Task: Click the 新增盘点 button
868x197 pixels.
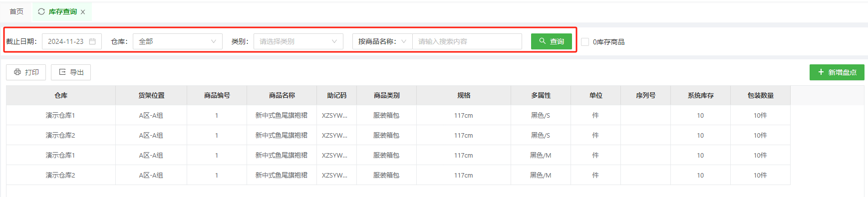Action: 837,72
